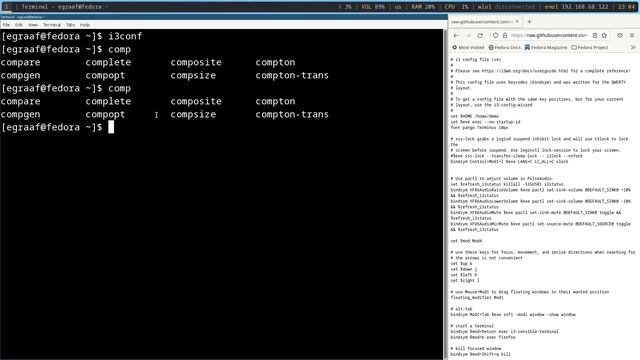
Task: Click the last compsize completion
Action: (x=193, y=114)
